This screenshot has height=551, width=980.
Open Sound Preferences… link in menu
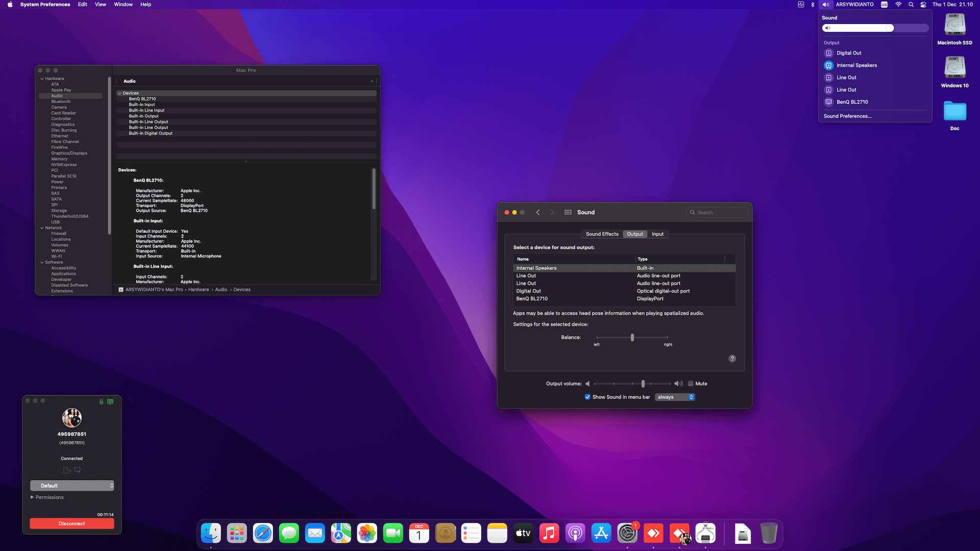click(847, 116)
